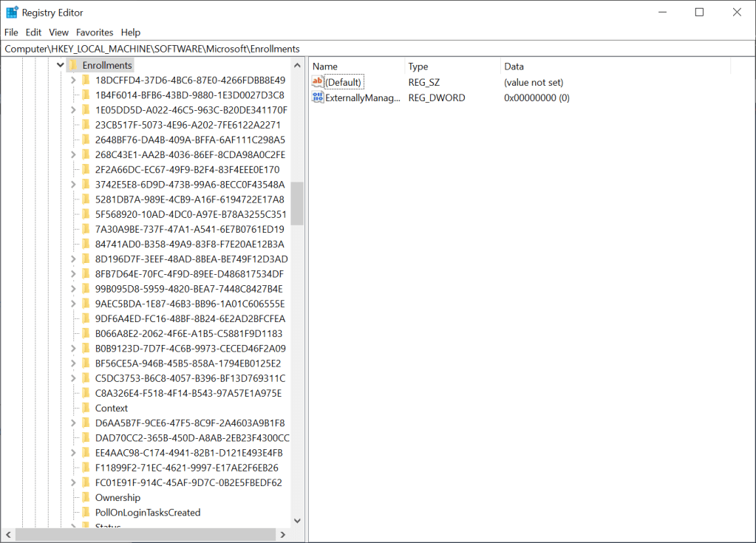Open the Favorites menu
756x543 pixels.
pyautogui.click(x=95, y=33)
